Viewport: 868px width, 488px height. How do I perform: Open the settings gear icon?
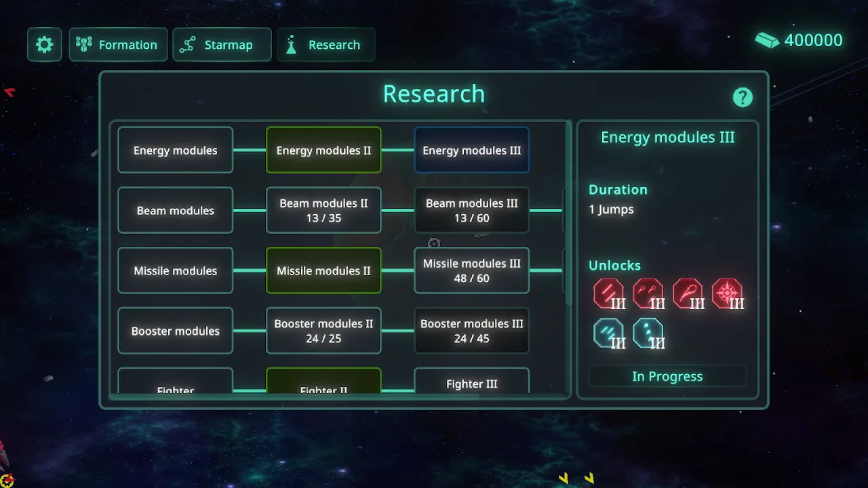(x=45, y=45)
